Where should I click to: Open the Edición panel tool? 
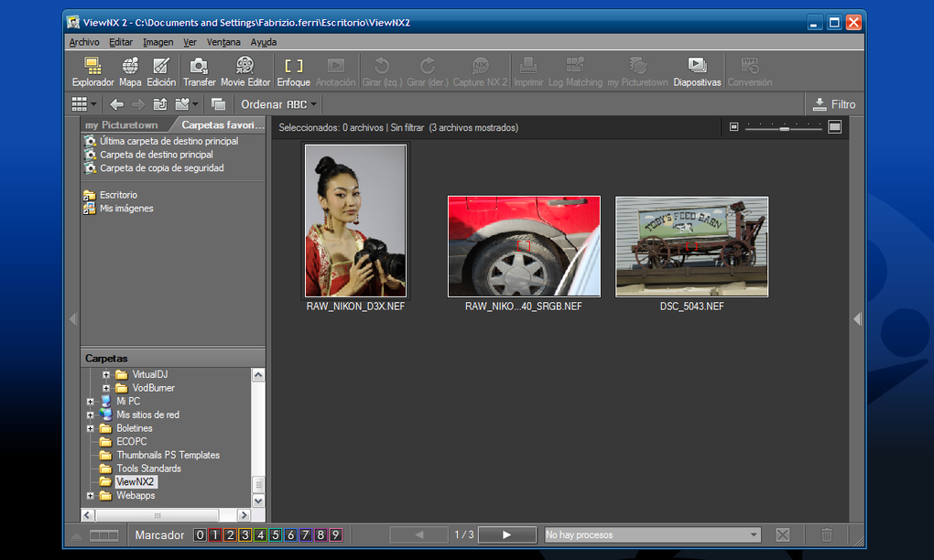point(161,71)
